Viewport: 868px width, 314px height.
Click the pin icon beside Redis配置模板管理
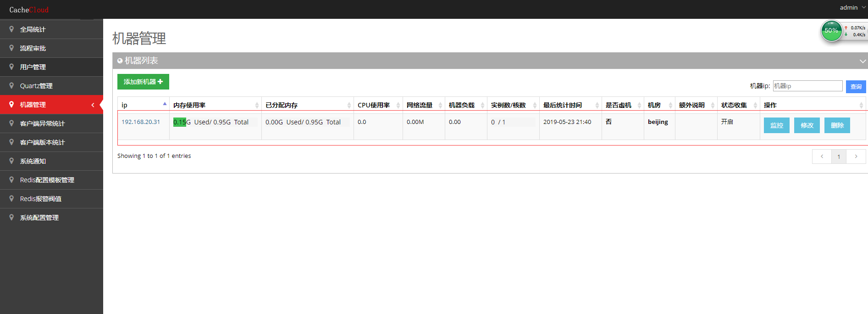[11, 179]
